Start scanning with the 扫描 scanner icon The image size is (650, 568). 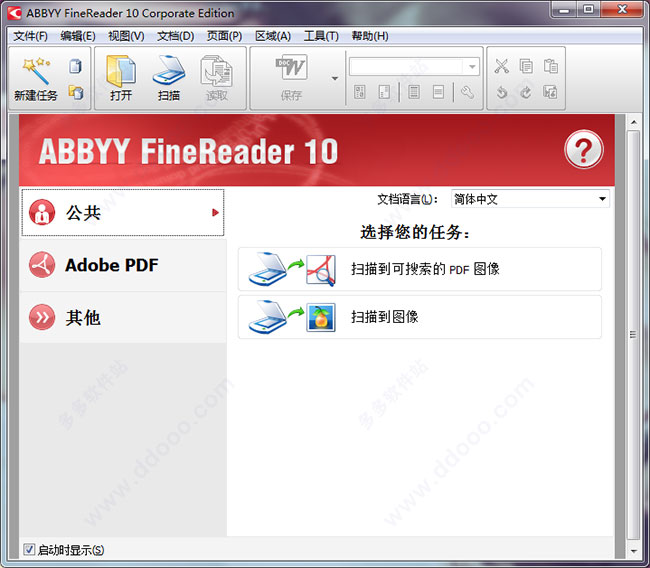(x=168, y=70)
